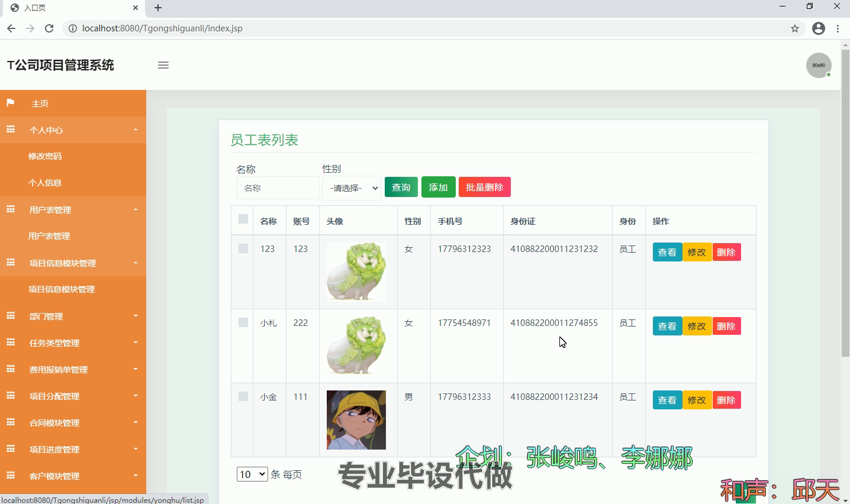
Task: Click the T公司项目管理系统 title
Action: click(x=60, y=65)
